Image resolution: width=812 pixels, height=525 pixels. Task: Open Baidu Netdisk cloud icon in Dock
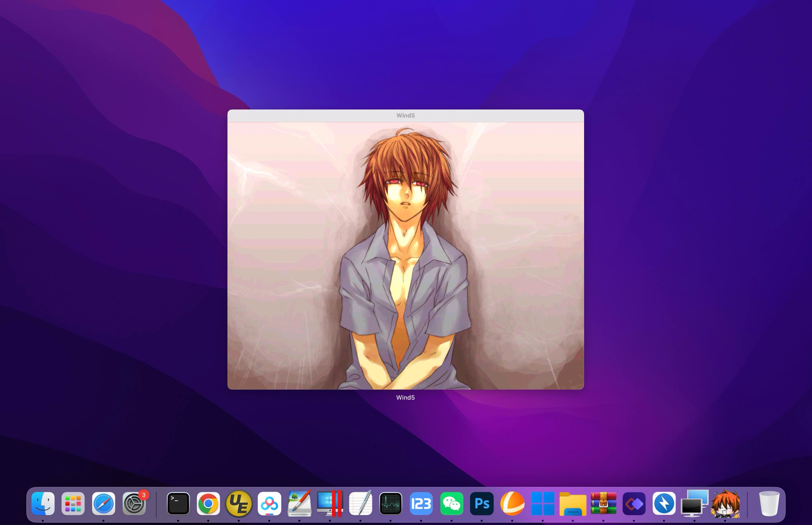[269, 504]
